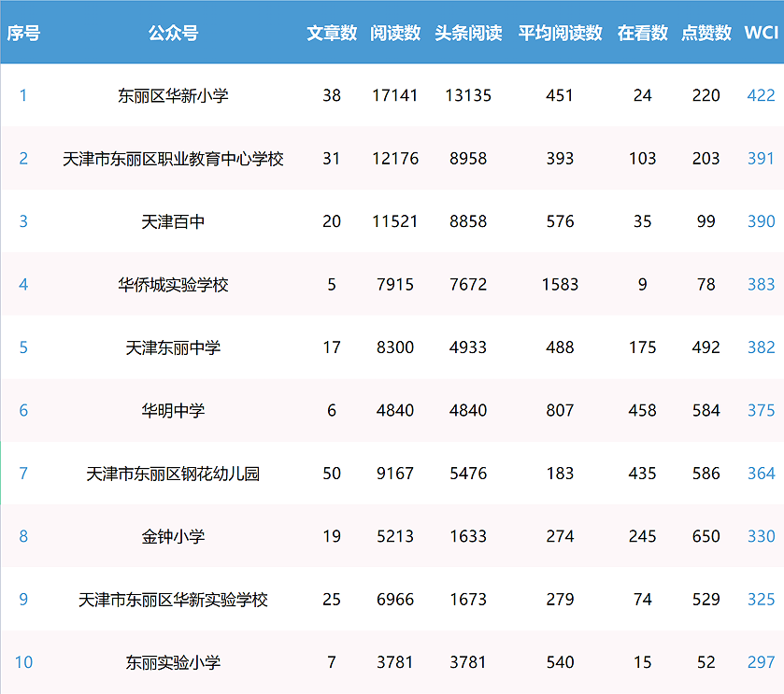784x694 pixels.
Task: Click 在看 value 103
Action: click(x=643, y=159)
